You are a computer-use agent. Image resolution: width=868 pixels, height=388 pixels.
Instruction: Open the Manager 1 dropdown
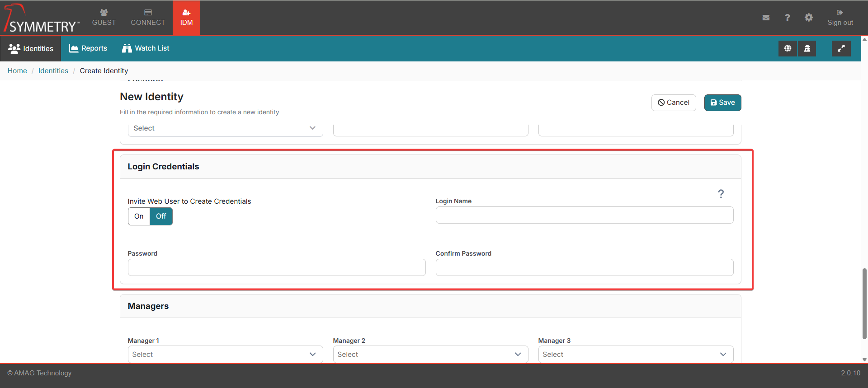(x=225, y=355)
